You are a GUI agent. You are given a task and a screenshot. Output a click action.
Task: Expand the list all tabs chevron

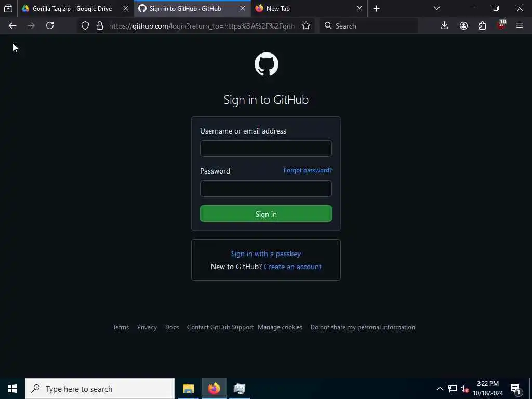(436, 8)
